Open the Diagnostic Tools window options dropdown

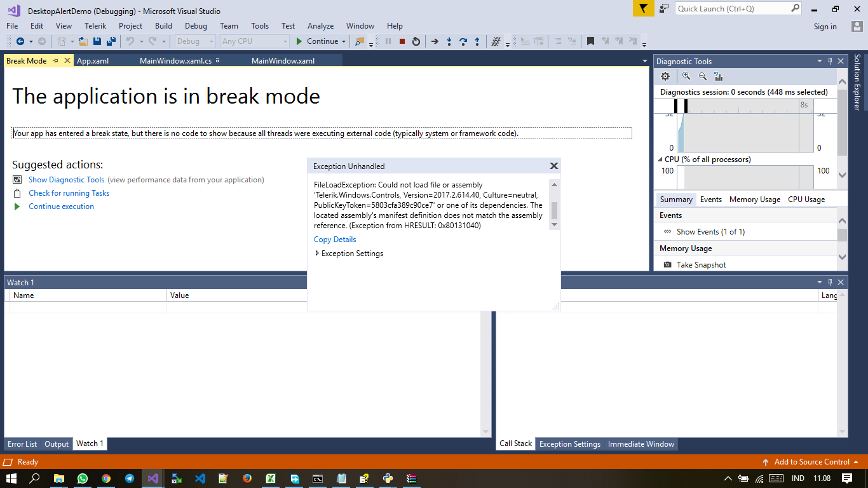[819, 61]
